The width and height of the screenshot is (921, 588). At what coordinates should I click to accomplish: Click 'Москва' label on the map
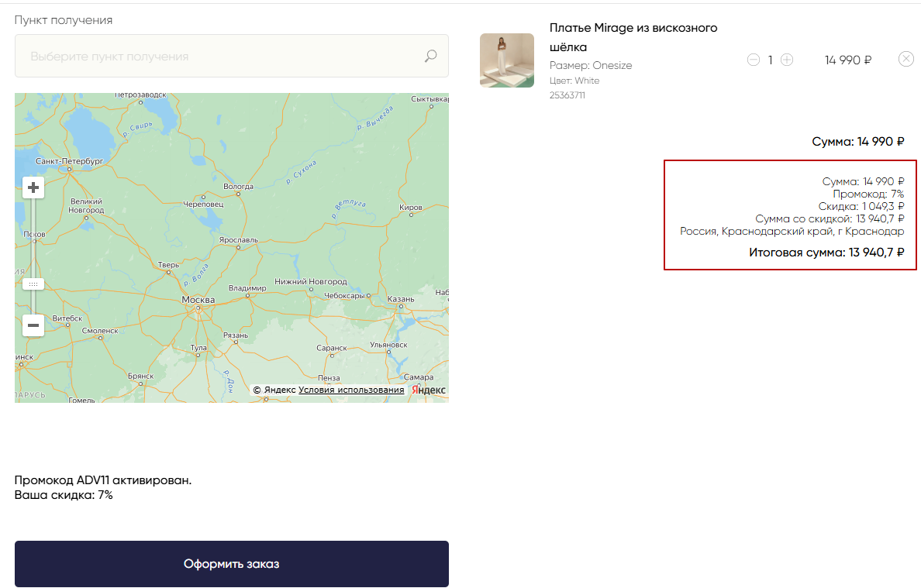tap(198, 300)
